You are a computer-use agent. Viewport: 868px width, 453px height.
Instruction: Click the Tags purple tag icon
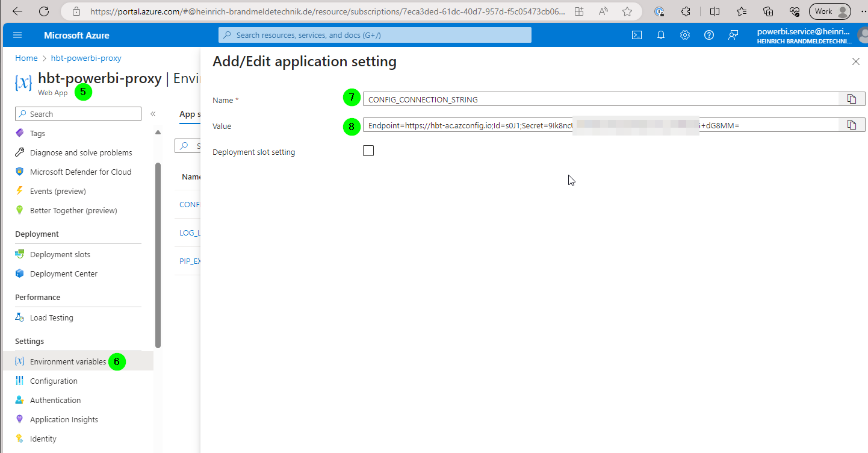pyautogui.click(x=19, y=133)
